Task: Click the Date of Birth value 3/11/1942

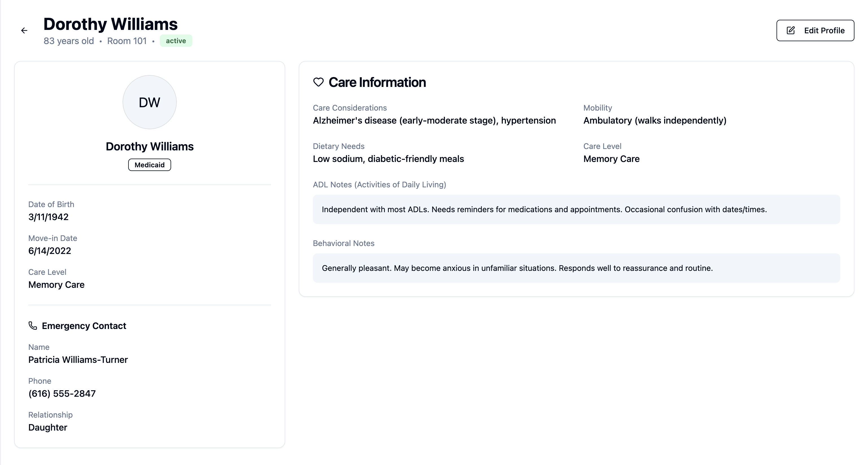Action: [x=49, y=217]
